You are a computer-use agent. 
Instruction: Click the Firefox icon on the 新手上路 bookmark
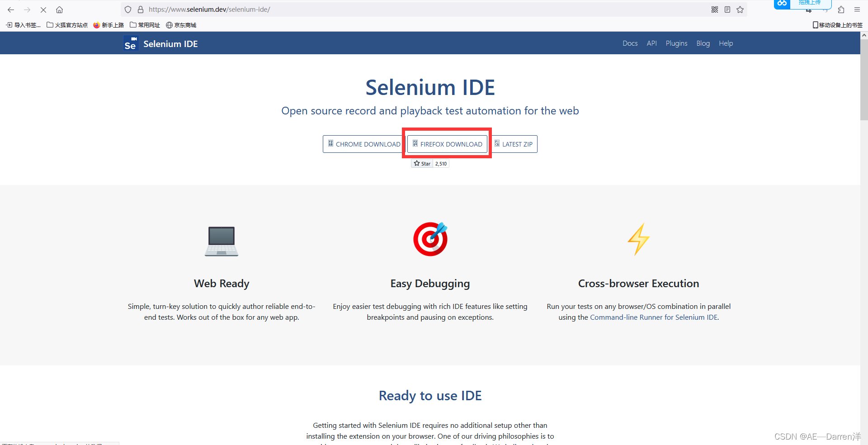[96, 25]
